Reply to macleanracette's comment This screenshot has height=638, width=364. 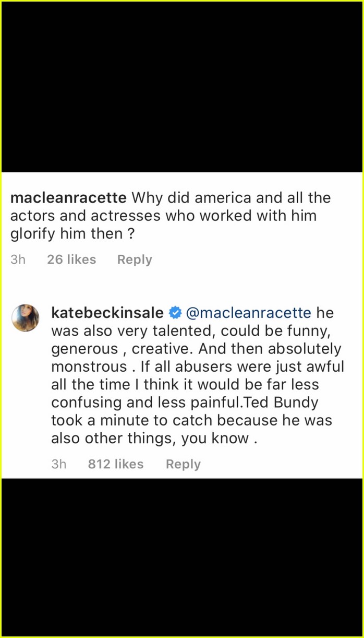pyautogui.click(x=135, y=259)
